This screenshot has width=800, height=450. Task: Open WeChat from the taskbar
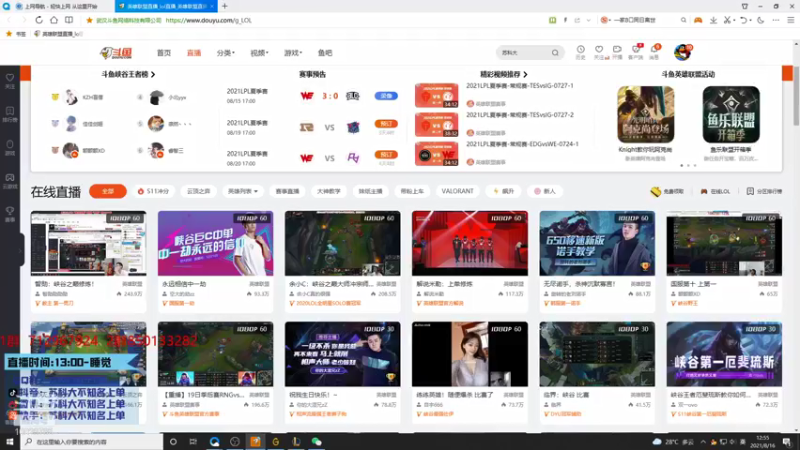(x=316, y=442)
